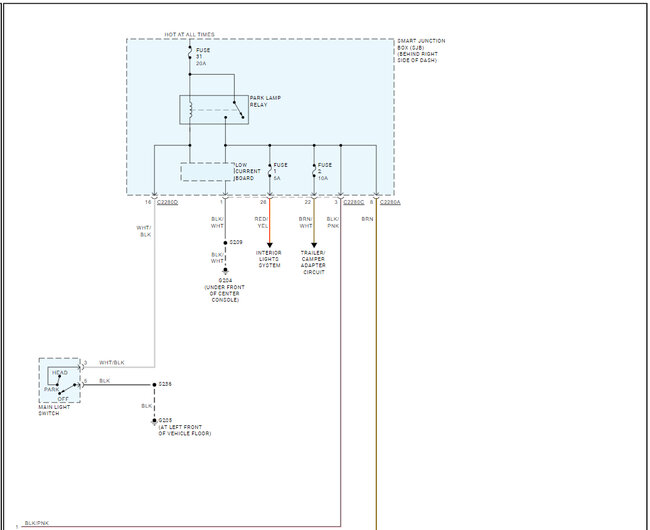Click the Fuse 2 10A fuse symbol
Screen dimensions: 650x530
[x=314, y=171]
